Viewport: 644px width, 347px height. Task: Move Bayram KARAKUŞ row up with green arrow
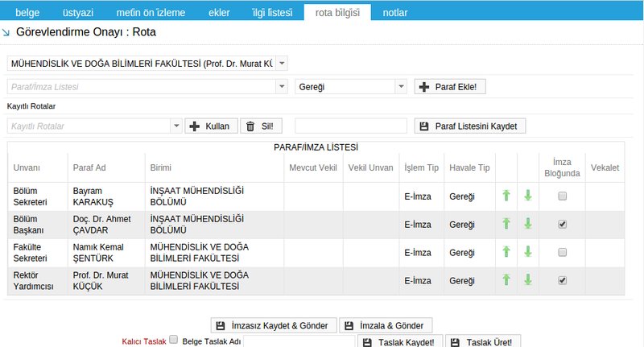(506, 196)
